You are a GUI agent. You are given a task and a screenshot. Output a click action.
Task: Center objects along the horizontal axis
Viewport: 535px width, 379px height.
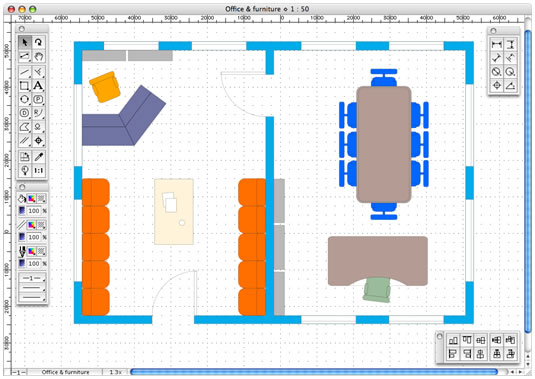click(x=480, y=340)
